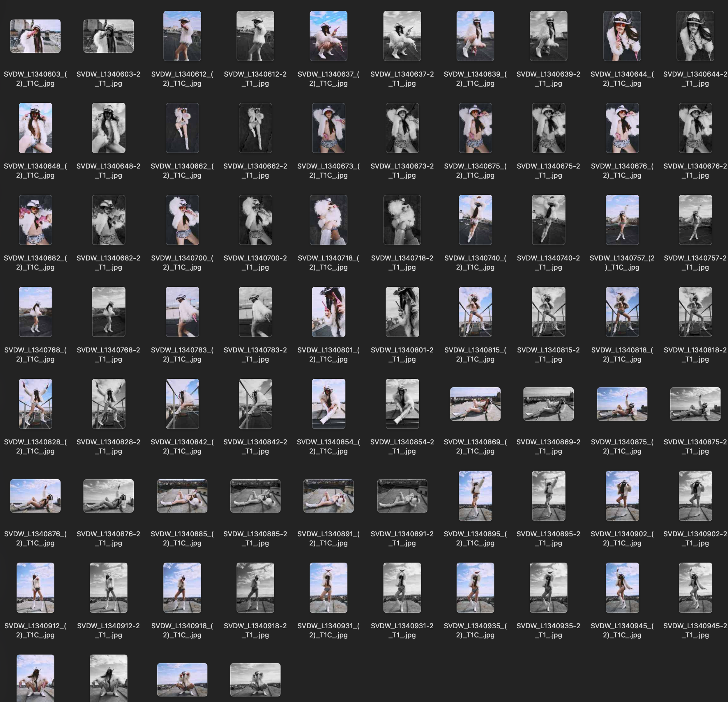Image resolution: width=728 pixels, height=702 pixels.
Task: Click thumbnail of SVDW_L1340842_(2)_T1C_.jpg
Action: [x=182, y=403]
